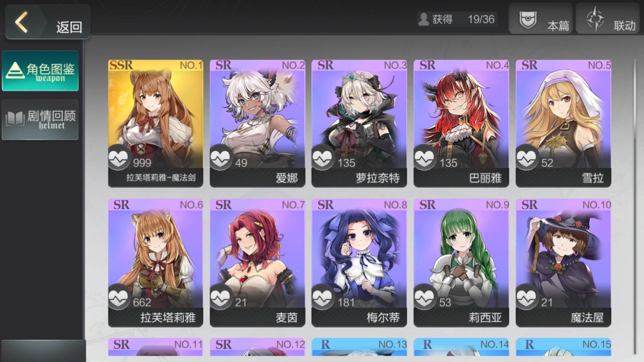
Task: Open SSR card 拉芙塔莉雅-魔法剑
Action: coord(155,123)
